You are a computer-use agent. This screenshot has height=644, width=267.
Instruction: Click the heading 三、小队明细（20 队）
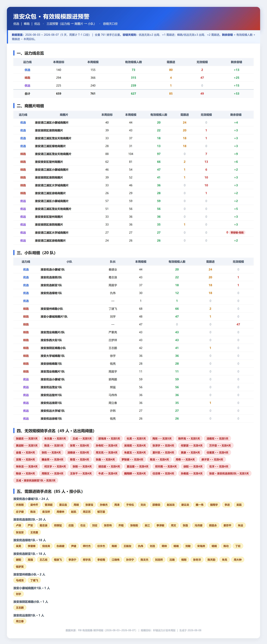coord(36,253)
